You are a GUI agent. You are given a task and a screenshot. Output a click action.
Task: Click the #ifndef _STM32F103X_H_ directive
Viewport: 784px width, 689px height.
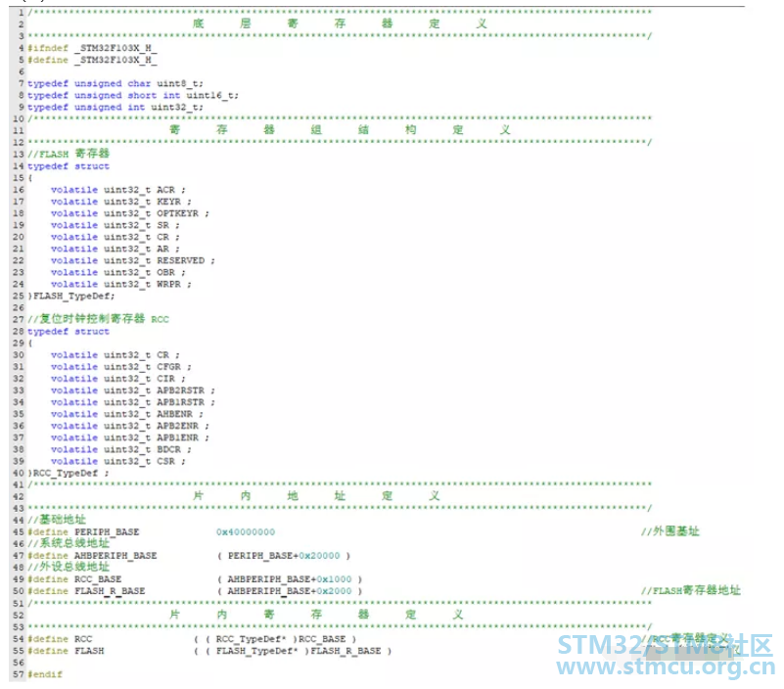click(x=92, y=48)
